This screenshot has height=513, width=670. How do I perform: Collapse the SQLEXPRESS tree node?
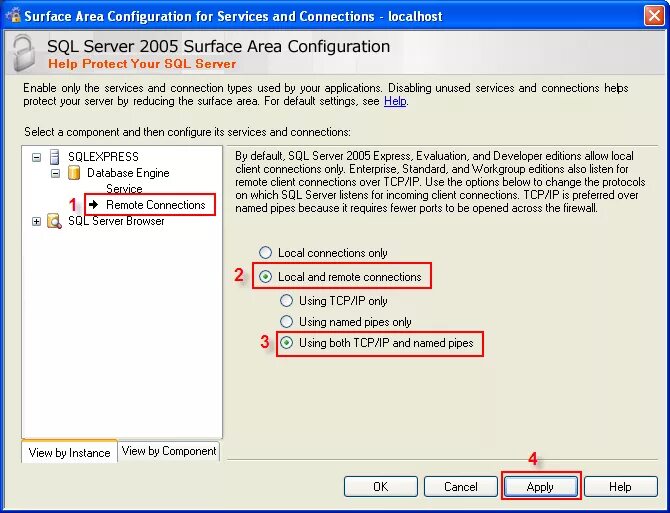click(x=37, y=157)
